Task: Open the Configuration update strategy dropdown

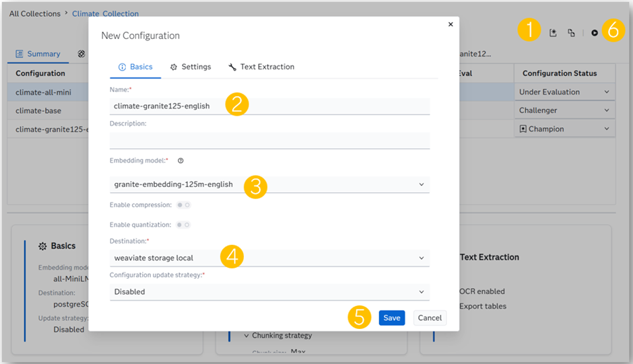Action: coord(269,292)
